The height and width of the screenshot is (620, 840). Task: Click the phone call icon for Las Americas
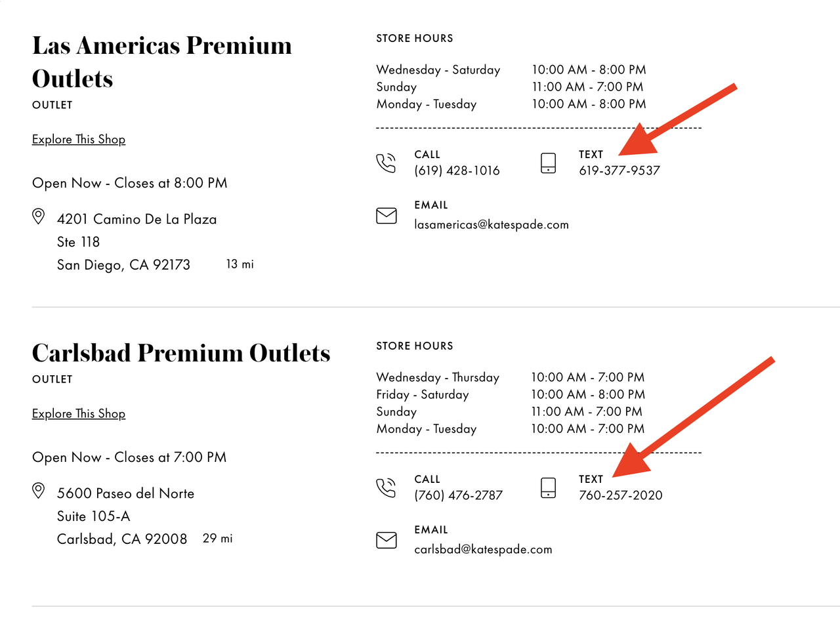386,163
